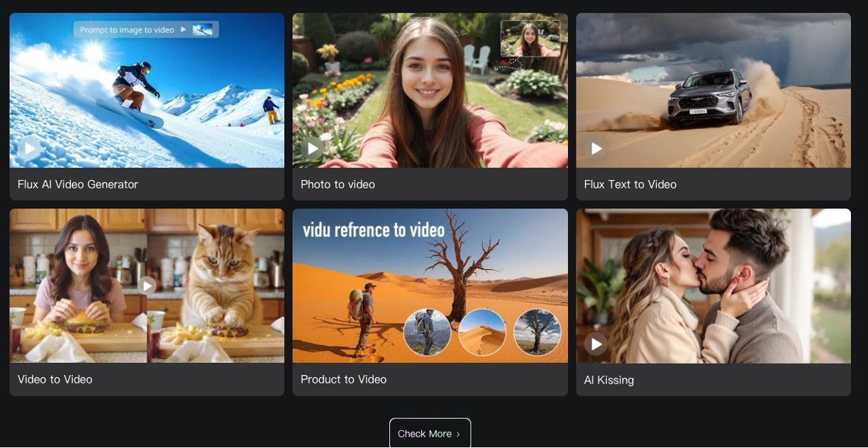Select the vidu reference desert thumbnail
868x448 pixels.
(x=430, y=286)
